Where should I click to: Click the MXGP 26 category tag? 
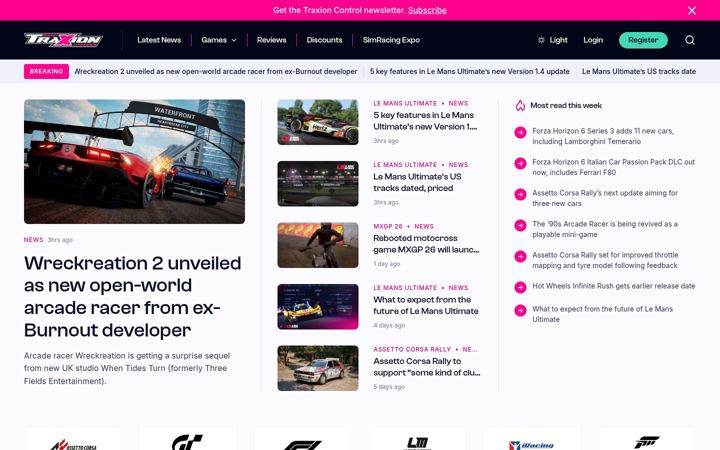click(x=388, y=226)
